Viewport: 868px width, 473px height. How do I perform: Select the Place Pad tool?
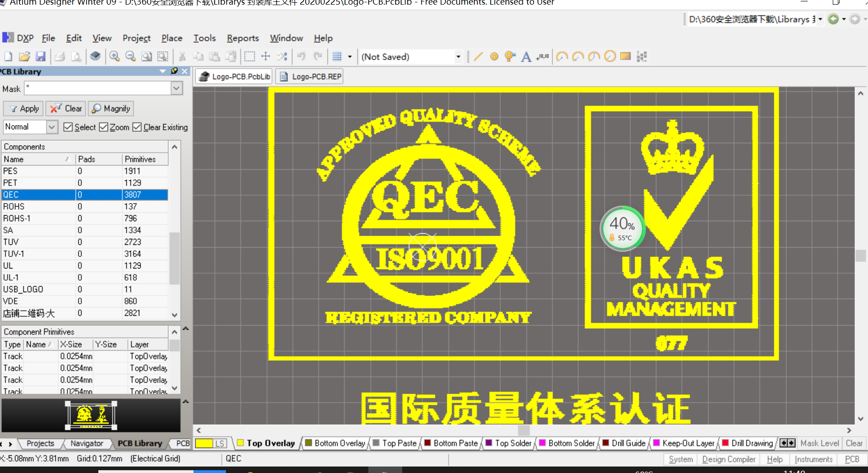pos(495,57)
